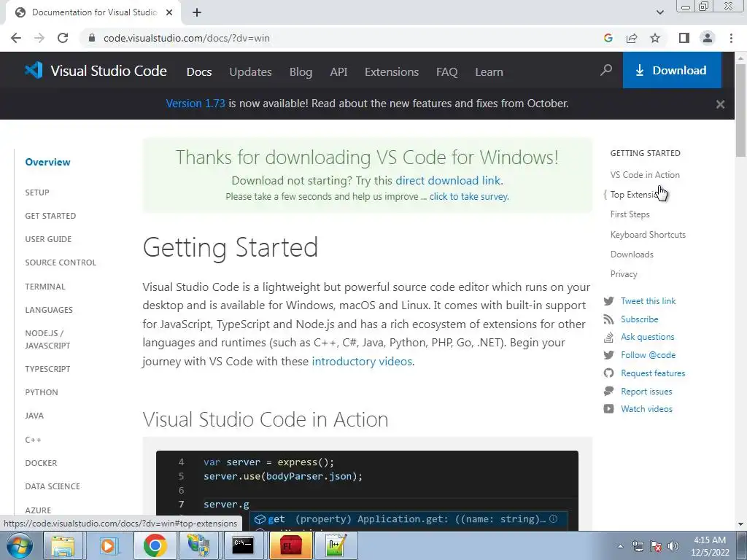
Task: Open the share page icon in the address bar
Action: click(x=632, y=38)
